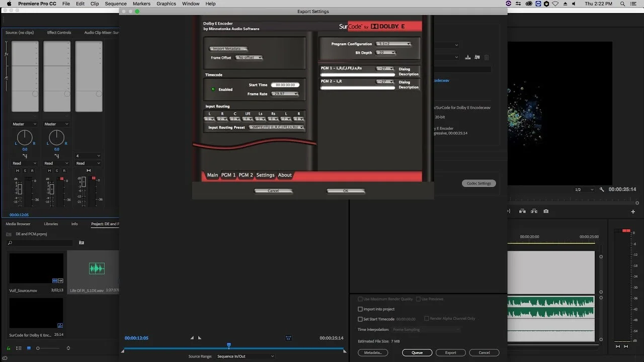
Task: Open Media Browser tab
Action: (18, 224)
